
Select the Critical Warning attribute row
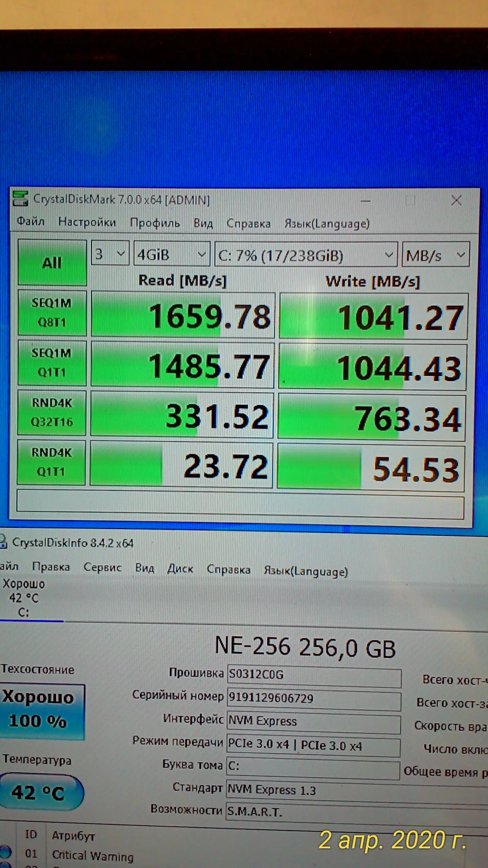[x=244, y=855]
